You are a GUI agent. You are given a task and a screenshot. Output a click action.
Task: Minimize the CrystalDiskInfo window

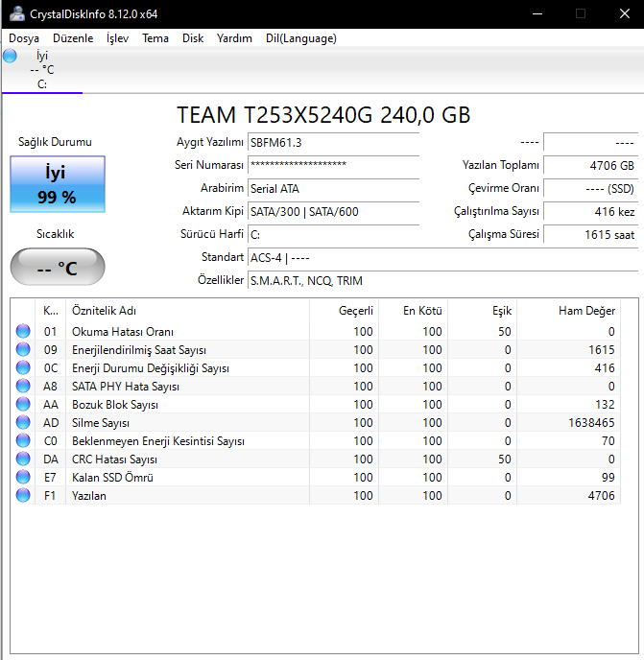[x=537, y=13]
